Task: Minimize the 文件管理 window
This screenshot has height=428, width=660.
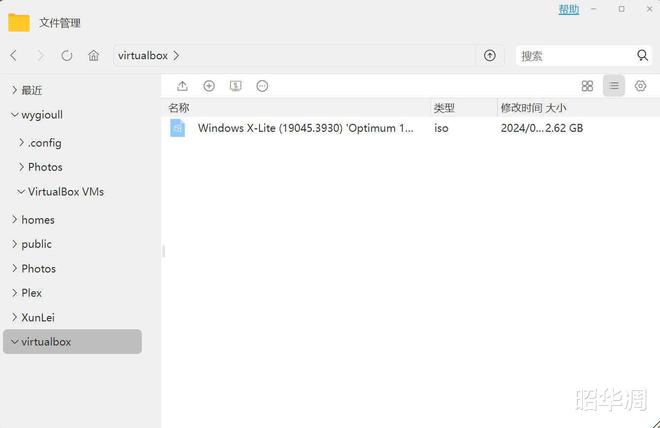Action: point(593,9)
